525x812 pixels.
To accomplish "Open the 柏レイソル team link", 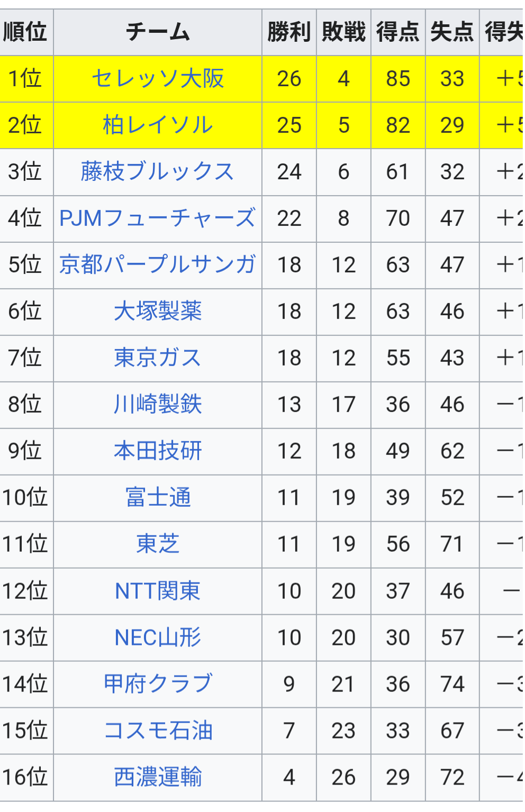I will (158, 125).
